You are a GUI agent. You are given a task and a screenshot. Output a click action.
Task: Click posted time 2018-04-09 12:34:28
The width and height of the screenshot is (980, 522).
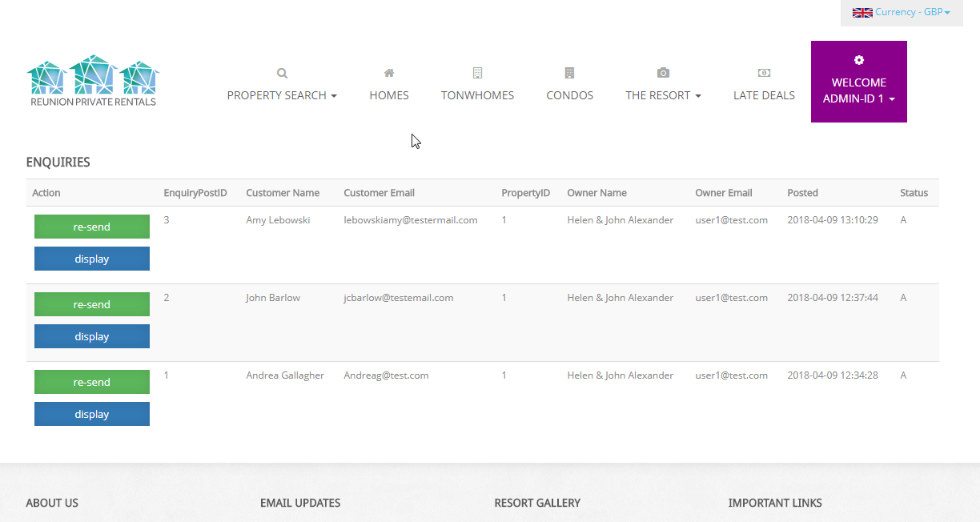pyautogui.click(x=833, y=375)
